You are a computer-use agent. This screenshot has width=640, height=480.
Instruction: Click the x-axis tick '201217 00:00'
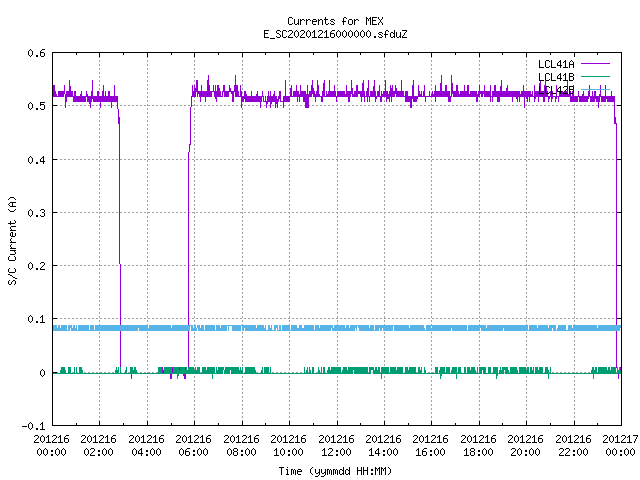click(x=620, y=446)
